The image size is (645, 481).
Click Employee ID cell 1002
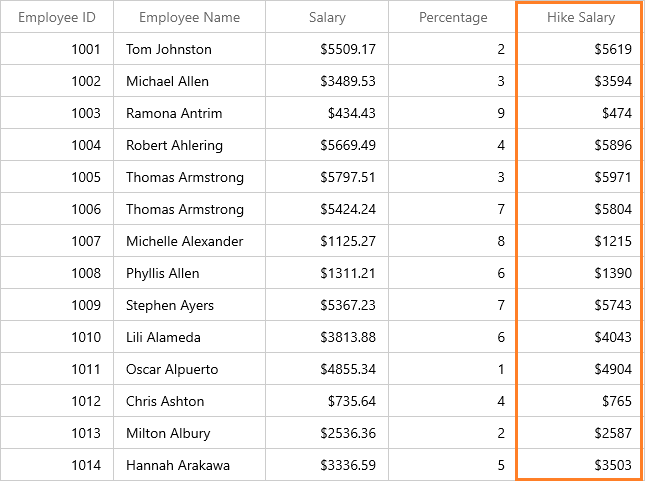coord(86,81)
